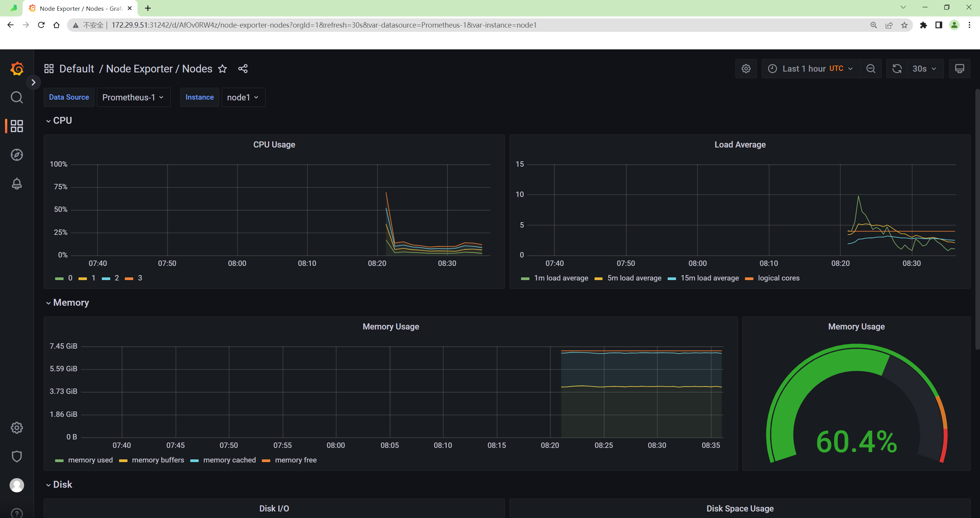Collapse the Memory row
Screen dimensions: 980x518
point(67,303)
